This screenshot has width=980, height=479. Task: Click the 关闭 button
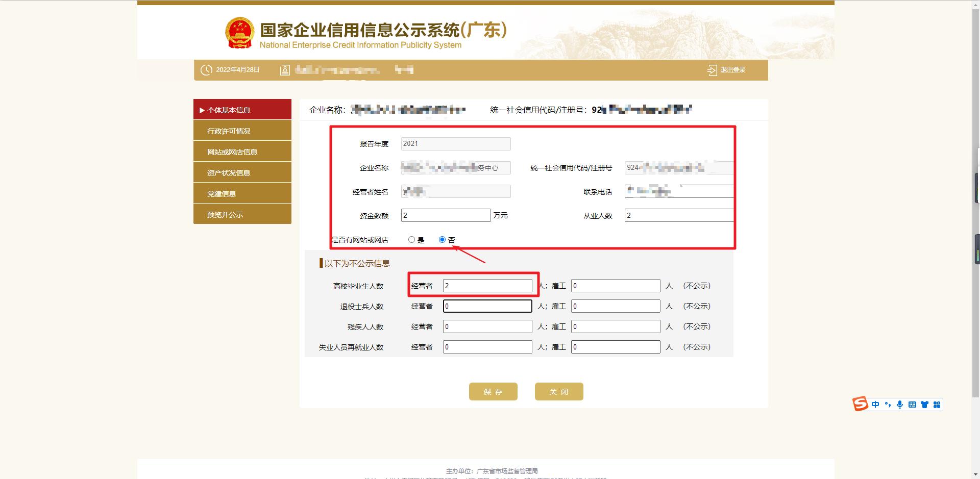tap(558, 391)
